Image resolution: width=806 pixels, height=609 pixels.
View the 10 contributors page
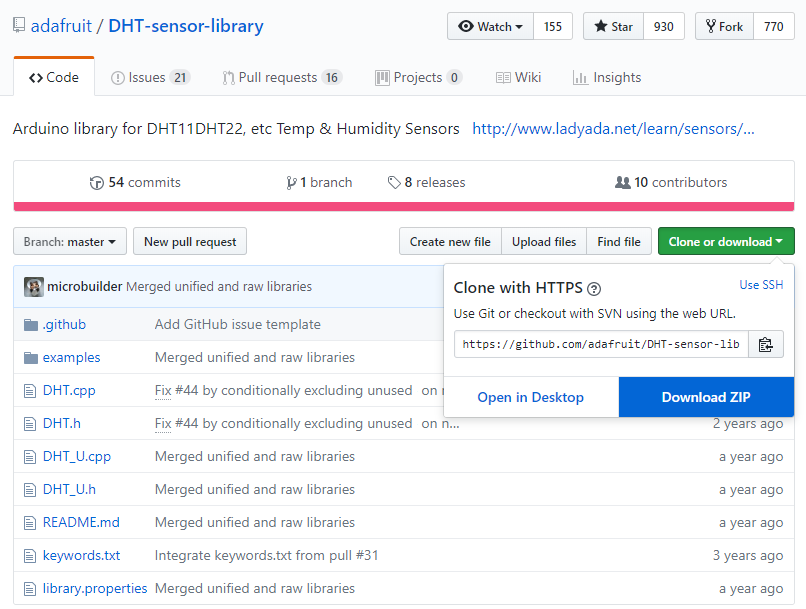[x=671, y=182]
